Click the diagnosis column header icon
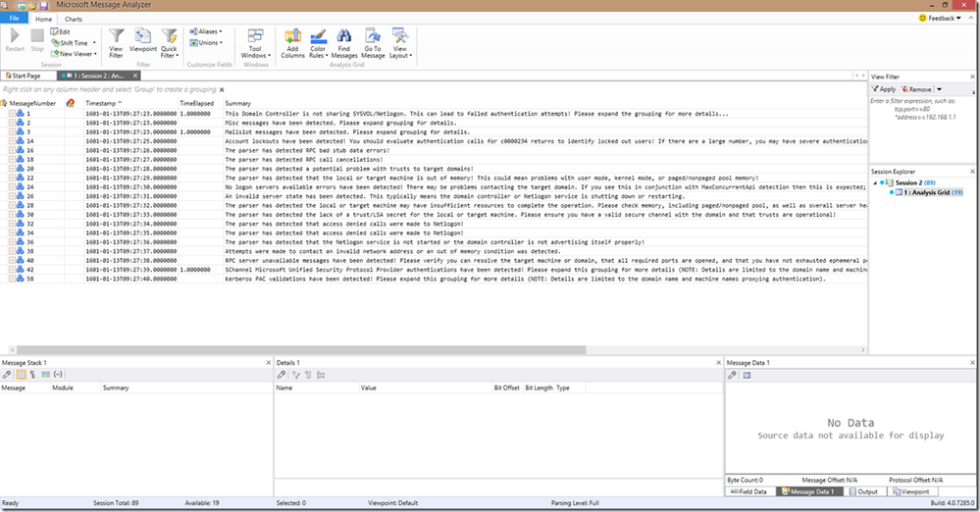This screenshot has height=512, width=980. point(70,103)
